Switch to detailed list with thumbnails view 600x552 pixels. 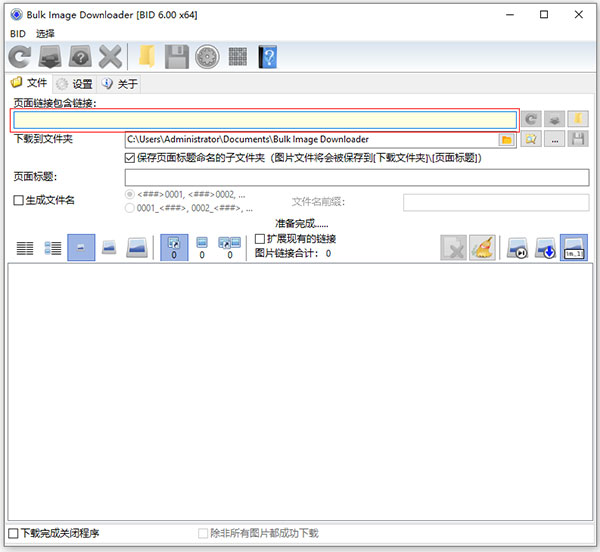click(x=53, y=248)
